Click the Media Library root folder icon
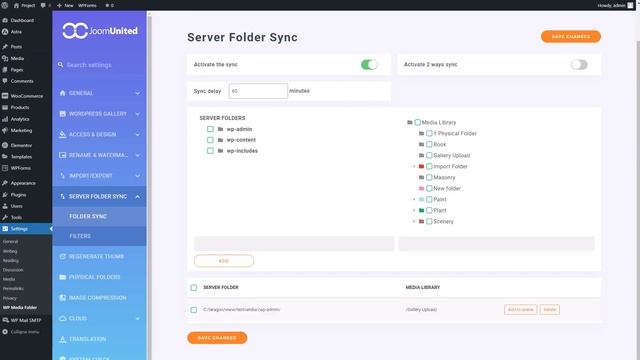This screenshot has width=640, height=360. 410,122
